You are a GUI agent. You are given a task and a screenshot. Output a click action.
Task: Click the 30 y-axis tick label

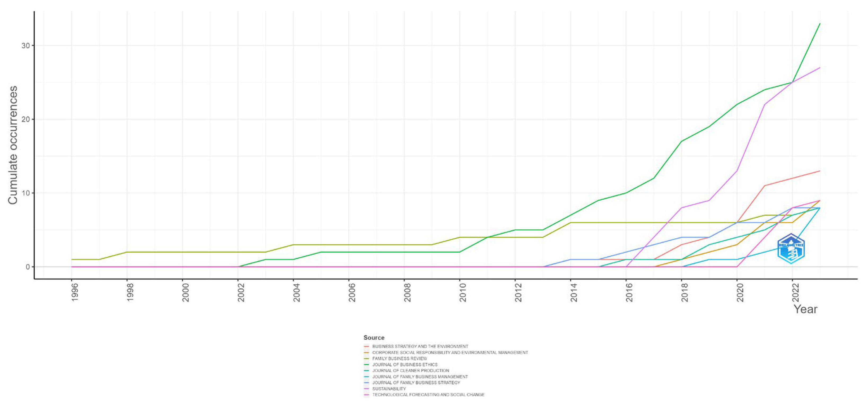click(x=26, y=46)
